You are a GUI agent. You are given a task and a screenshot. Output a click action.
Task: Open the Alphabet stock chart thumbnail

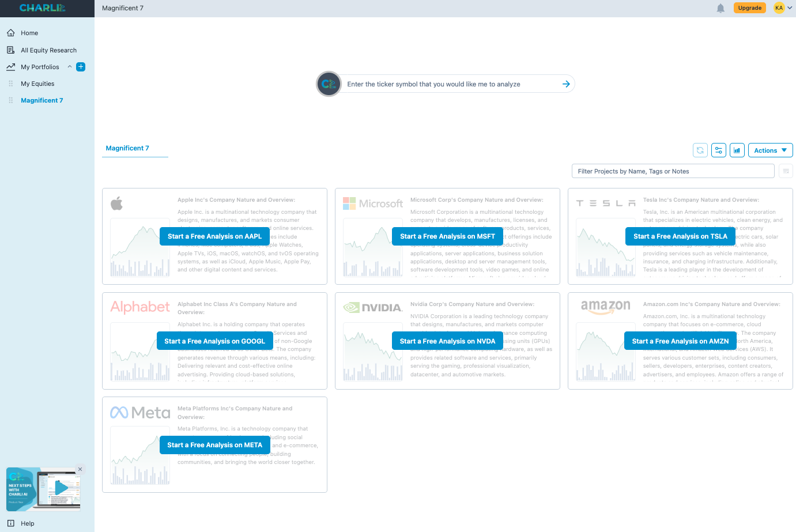tap(140, 352)
